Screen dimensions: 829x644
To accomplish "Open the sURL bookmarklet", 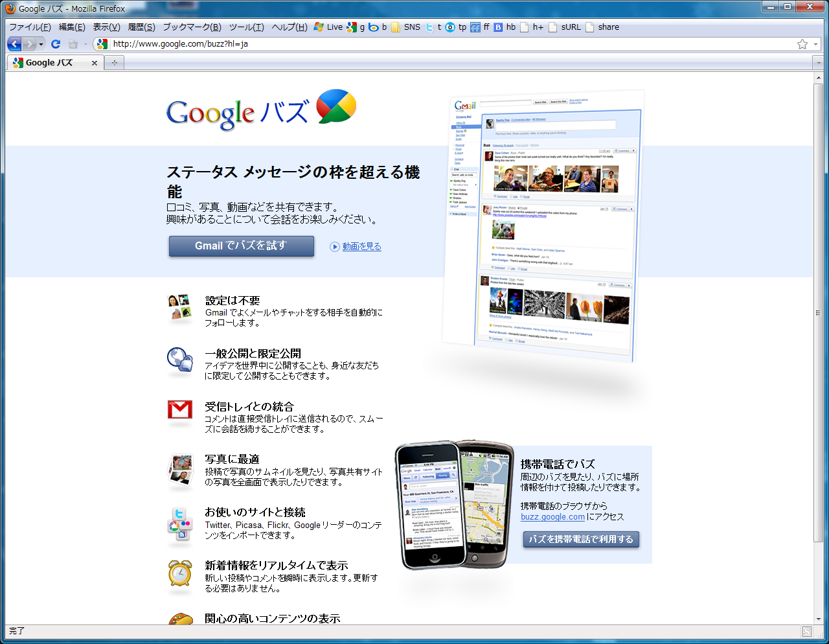I will 565,27.
